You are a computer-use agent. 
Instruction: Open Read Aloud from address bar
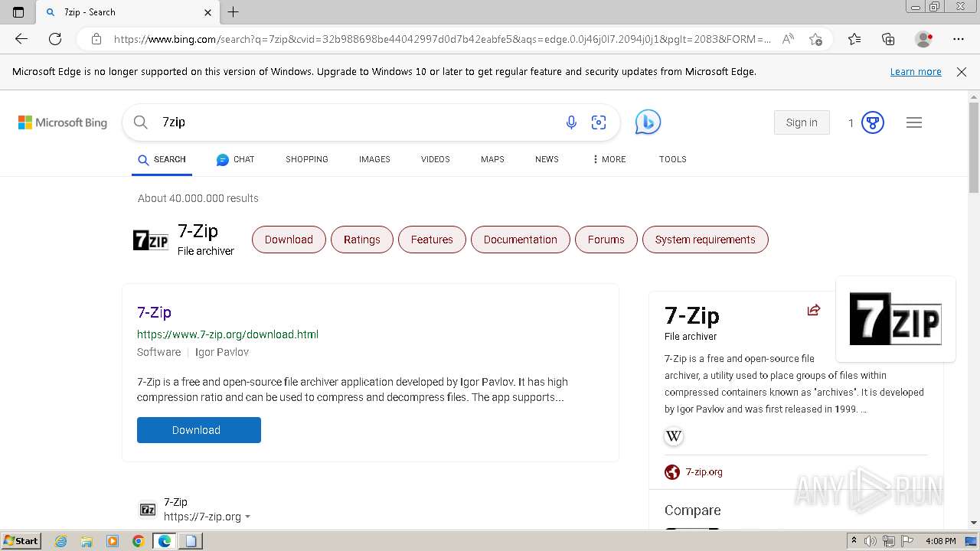(788, 39)
